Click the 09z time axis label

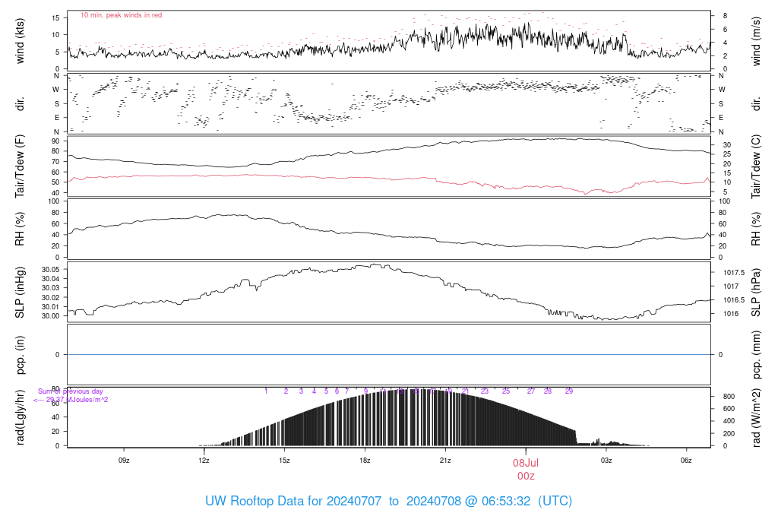pos(124,461)
